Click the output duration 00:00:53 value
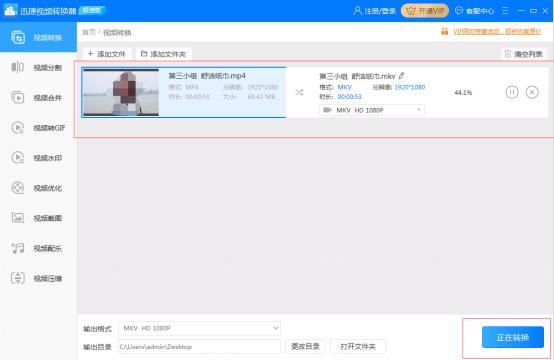Image resolution: width=554 pixels, height=360 pixels. [349, 96]
